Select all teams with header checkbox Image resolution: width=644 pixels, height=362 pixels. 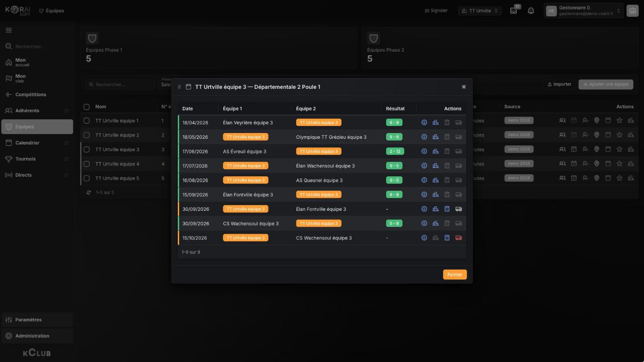point(87,107)
